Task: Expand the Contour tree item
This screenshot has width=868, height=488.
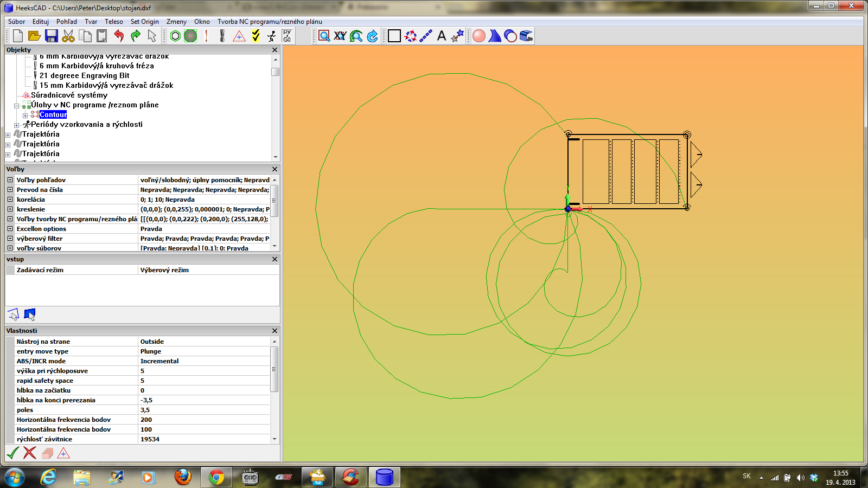Action: click(x=25, y=115)
